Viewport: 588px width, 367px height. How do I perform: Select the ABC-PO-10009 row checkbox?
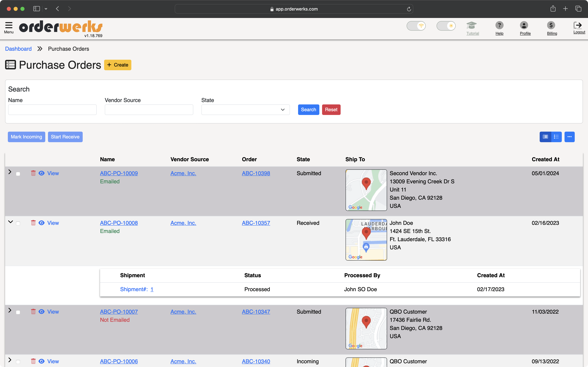(18, 174)
